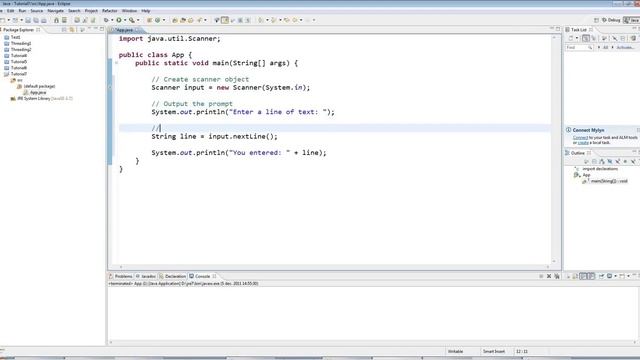Click Open Console icon
Viewport: 640px width, 360px height.
(622, 276)
